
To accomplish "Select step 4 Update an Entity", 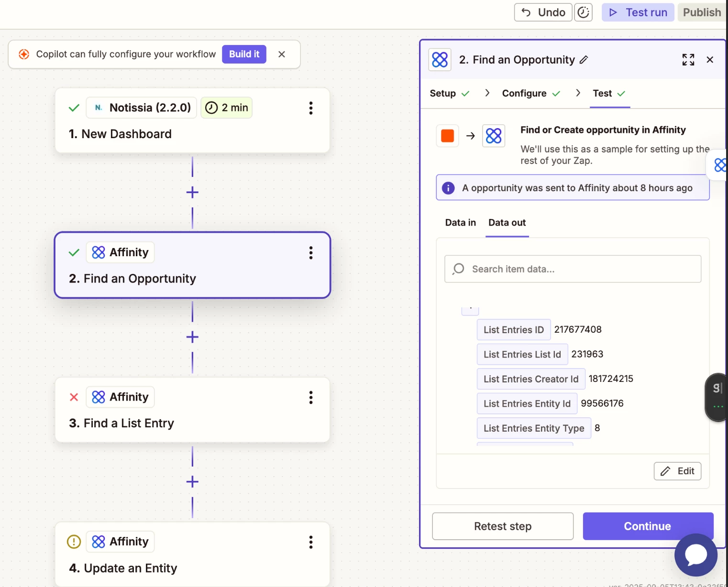I will point(192,554).
